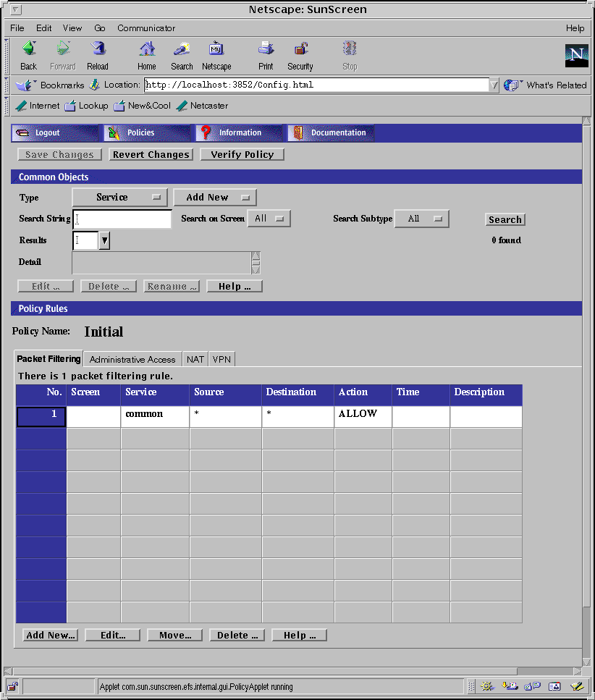This screenshot has width=595, height=700.
Task: Open the Communicator menu
Action: [x=146, y=28]
